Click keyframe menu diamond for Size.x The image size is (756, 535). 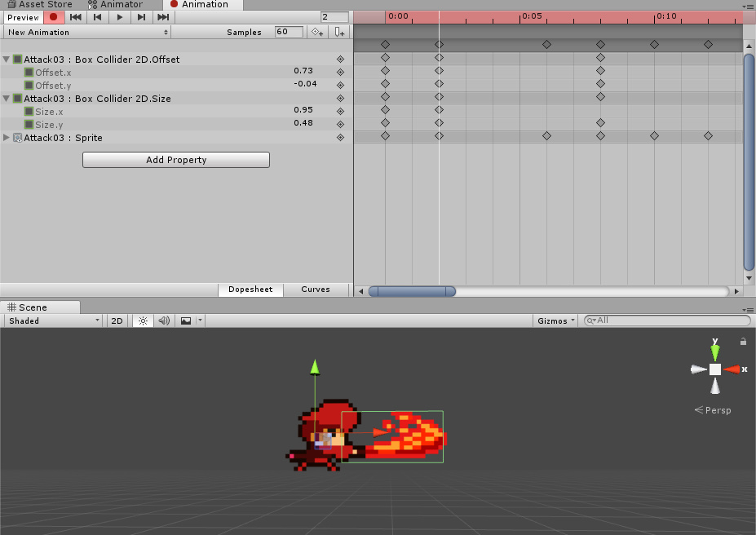[340, 112]
